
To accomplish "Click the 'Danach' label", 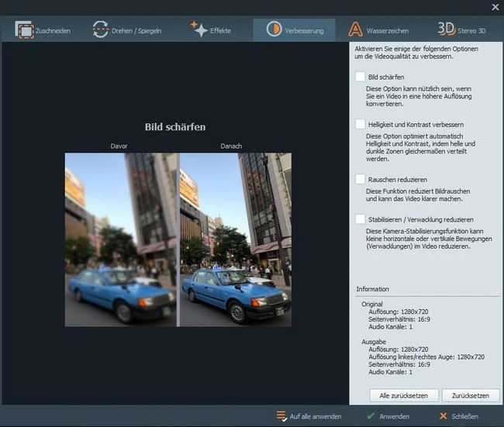I will coord(231,146).
